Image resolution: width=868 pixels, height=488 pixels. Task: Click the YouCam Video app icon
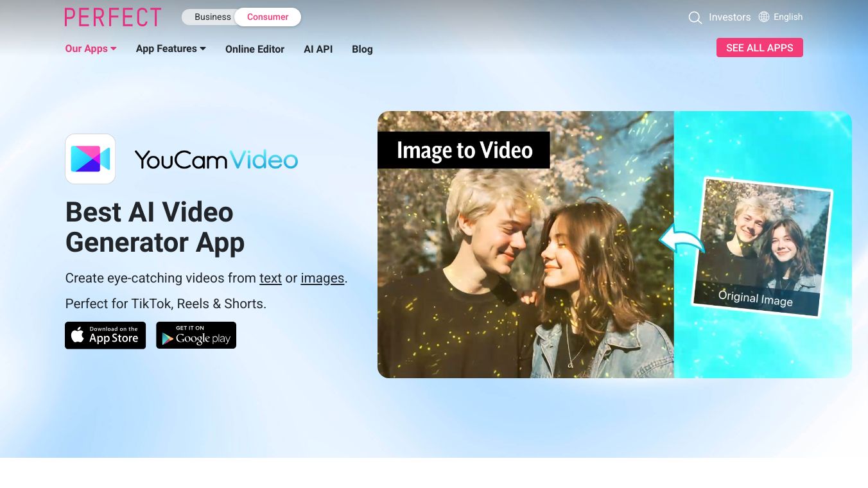[91, 159]
